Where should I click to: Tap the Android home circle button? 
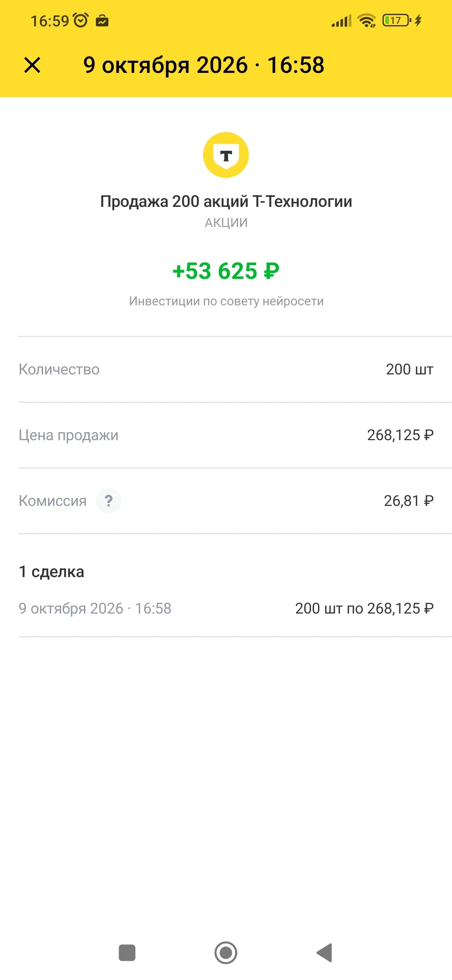click(226, 953)
